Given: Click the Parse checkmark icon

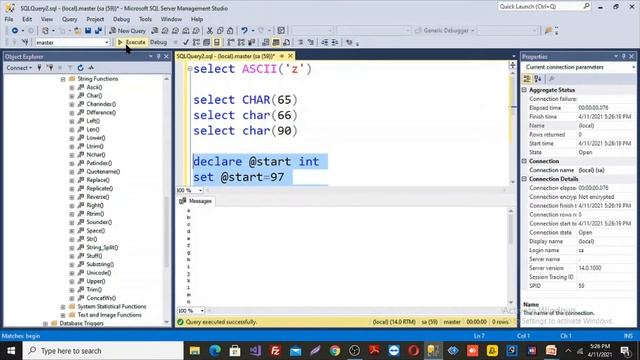Looking at the screenshot, I should pyautogui.click(x=186, y=42).
